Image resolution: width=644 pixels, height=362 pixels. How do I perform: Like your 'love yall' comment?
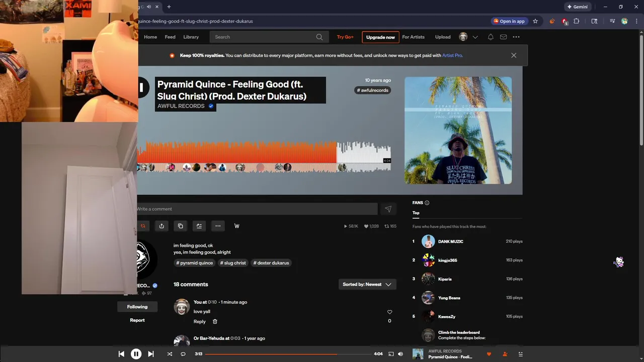click(389, 312)
